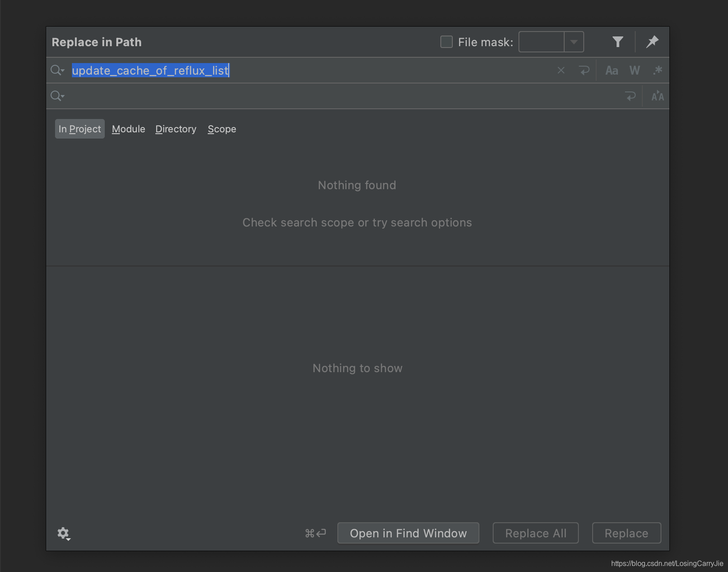This screenshot has height=572, width=728.
Task: Switch to the Scope tab
Action: pyautogui.click(x=222, y=129)
